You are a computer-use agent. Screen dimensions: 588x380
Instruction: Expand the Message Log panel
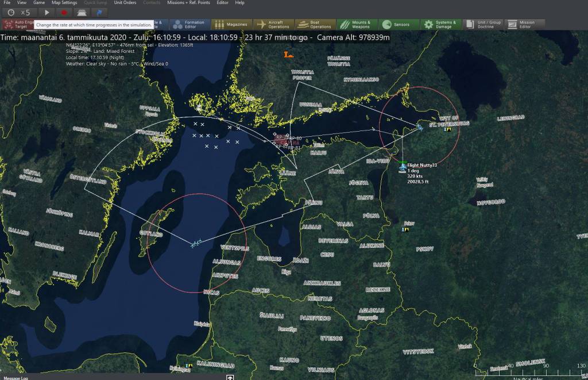pyautogui.click(x=230, y=377)
